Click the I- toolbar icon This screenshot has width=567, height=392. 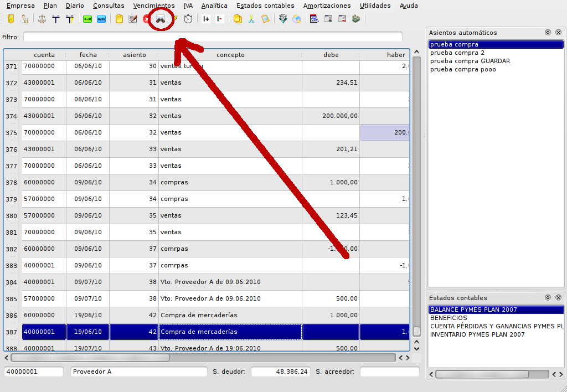coord(219,19)
